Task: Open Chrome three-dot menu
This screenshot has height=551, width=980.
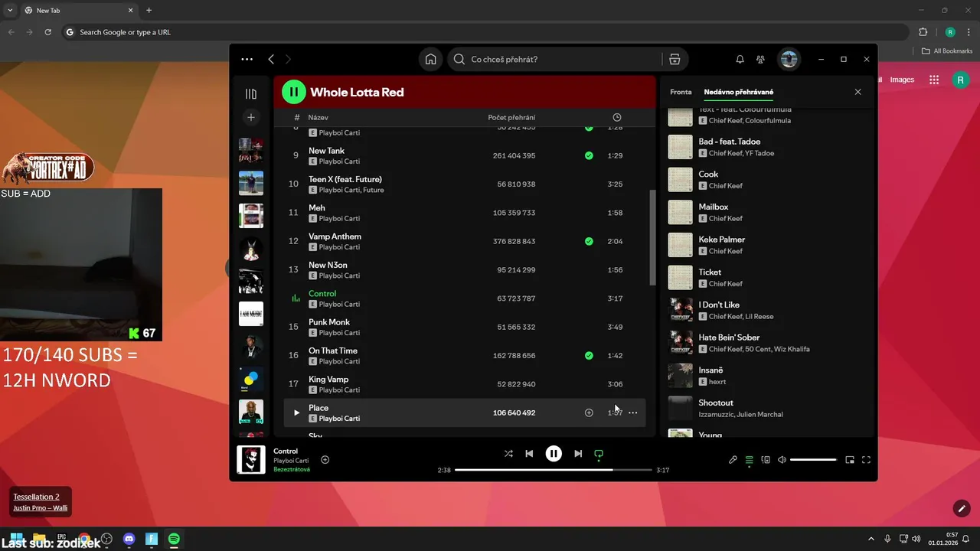Action: [969, 32]
